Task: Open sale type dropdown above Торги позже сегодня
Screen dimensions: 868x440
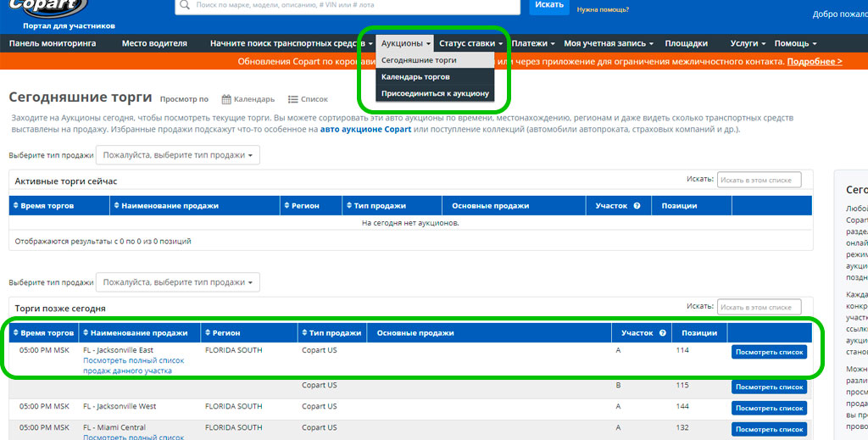Action: coord(178,282)
